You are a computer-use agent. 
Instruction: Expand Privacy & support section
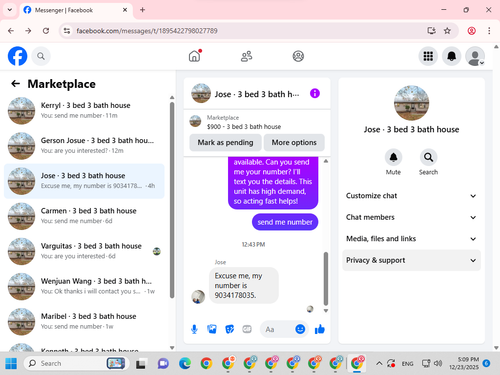click(x=411, y=260)
